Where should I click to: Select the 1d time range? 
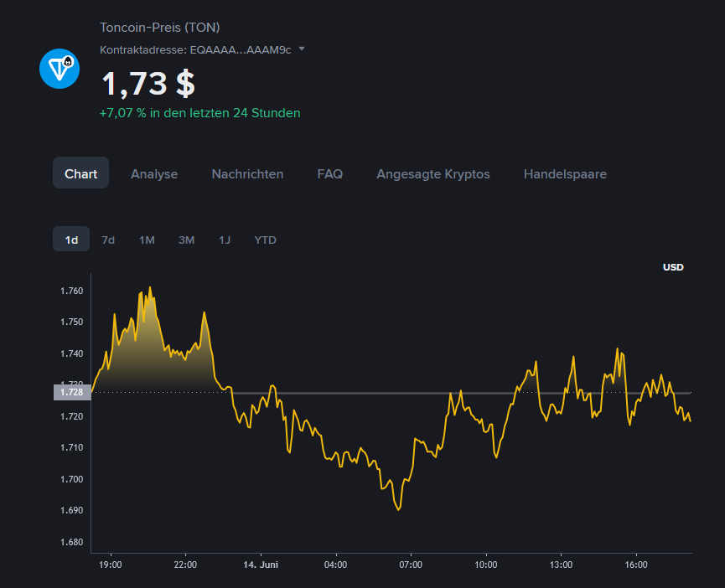coord(71,240)
